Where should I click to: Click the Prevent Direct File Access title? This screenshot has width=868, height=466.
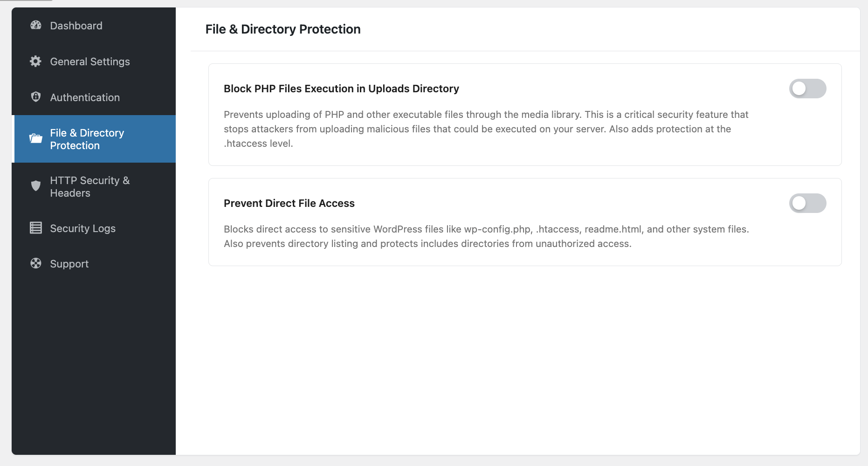pyautogui.click(x=289, y=203)
